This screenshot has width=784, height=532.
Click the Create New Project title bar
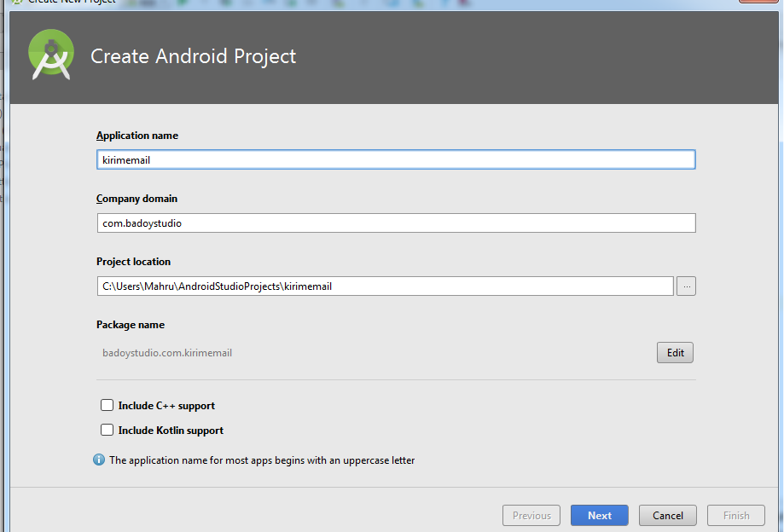(x=72, y=2)
